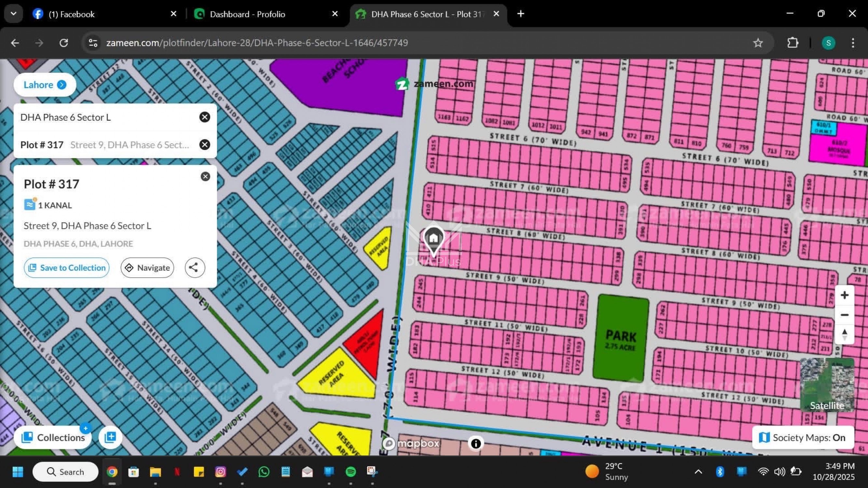Click the share icon in plot card
This screenshot has height=488, width=868.
tap(194, 268)
